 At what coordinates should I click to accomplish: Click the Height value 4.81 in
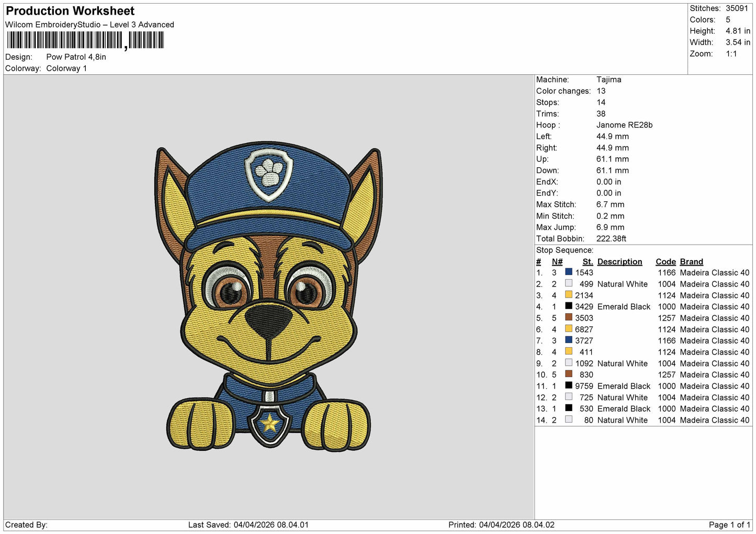click(738, 31)
